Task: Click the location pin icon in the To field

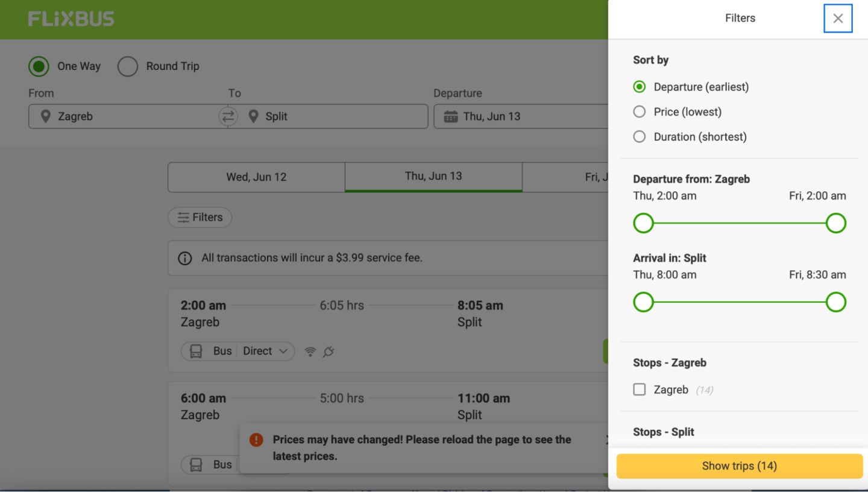Action: 253,116
